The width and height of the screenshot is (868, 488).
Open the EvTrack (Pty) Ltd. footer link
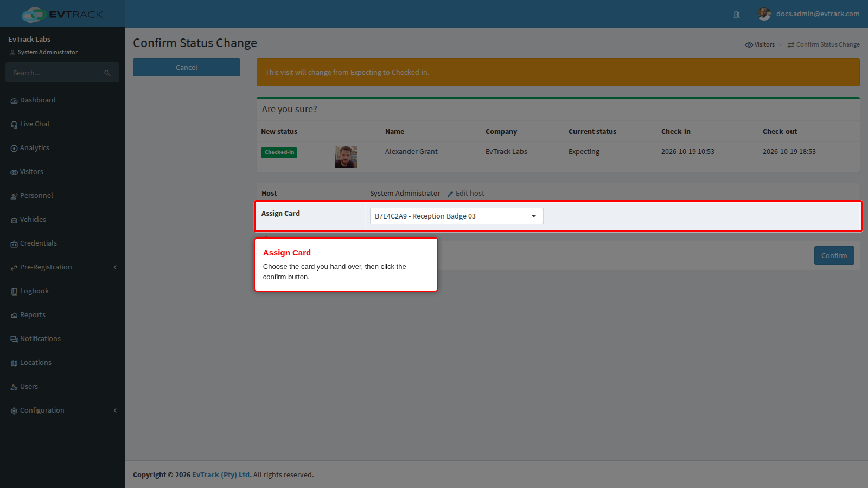coord(221,474)
